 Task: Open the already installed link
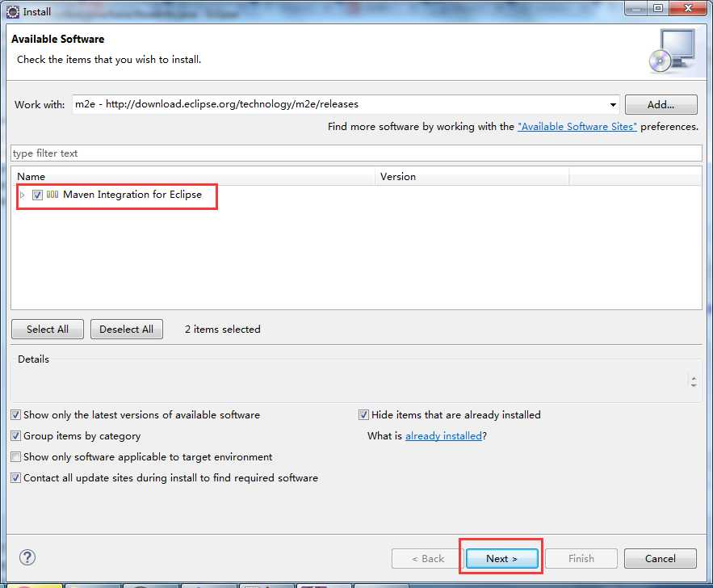tap(443, 435)
